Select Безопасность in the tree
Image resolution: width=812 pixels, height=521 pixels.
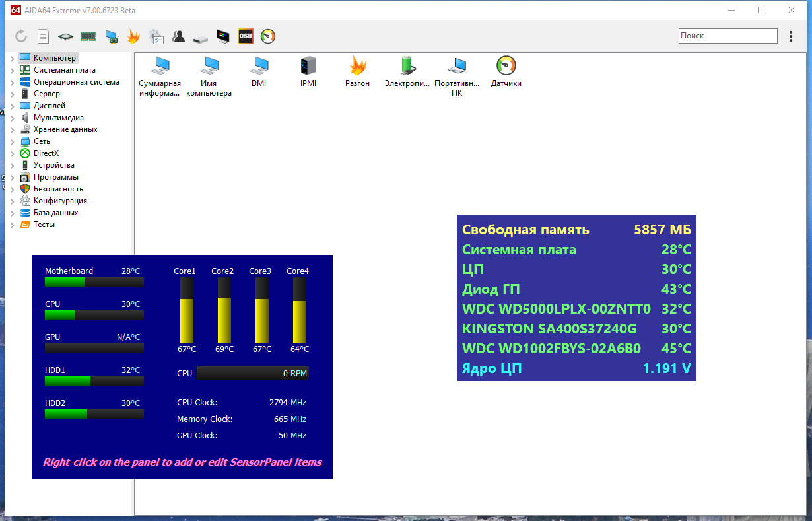[59, 189]
